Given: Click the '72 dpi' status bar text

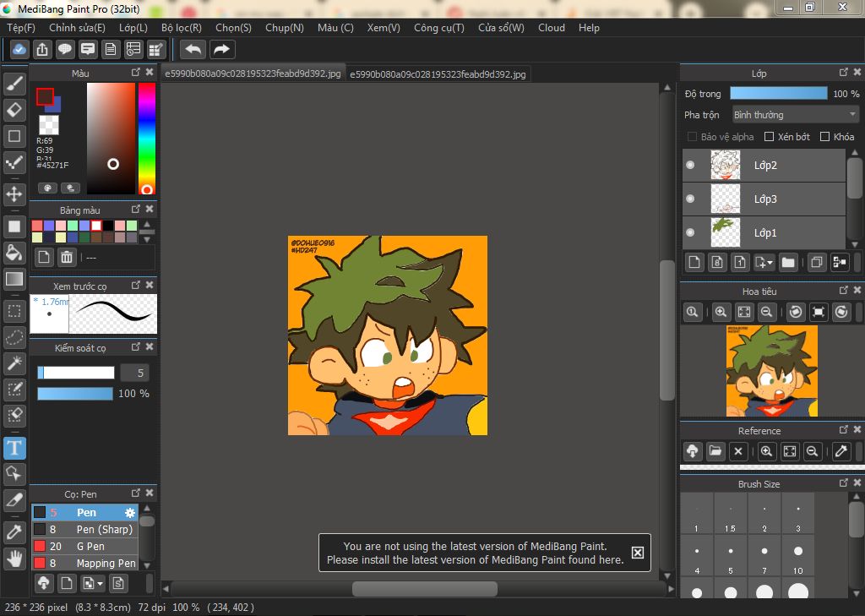Looking at the screenshot, I should pos(152,608).
